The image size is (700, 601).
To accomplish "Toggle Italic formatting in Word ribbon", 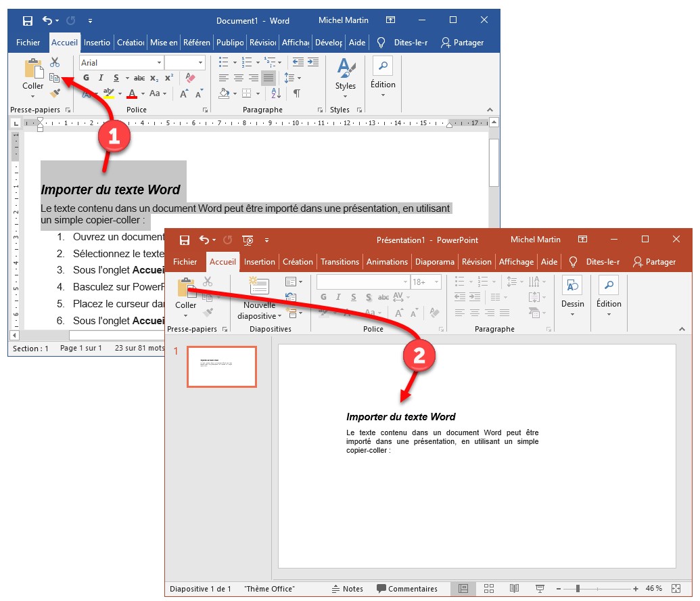I will click(x=101, y=78).
